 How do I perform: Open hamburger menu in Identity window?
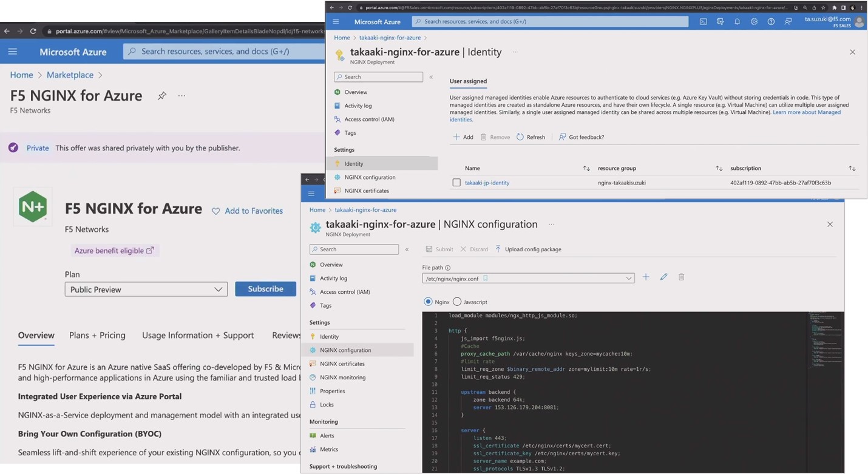(x=336, y=22)
